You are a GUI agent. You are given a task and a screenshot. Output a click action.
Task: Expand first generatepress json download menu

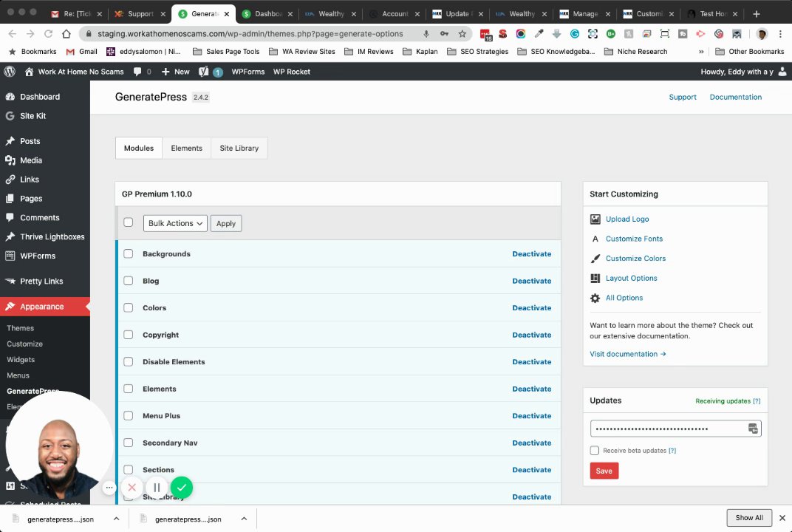click(116, 519)
